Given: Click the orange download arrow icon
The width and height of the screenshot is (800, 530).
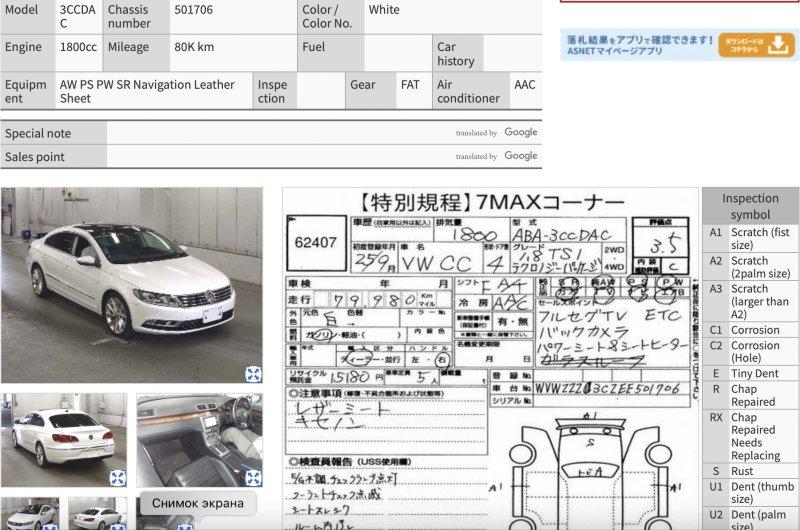Looking at the screenshot, I should coord(780,45).
